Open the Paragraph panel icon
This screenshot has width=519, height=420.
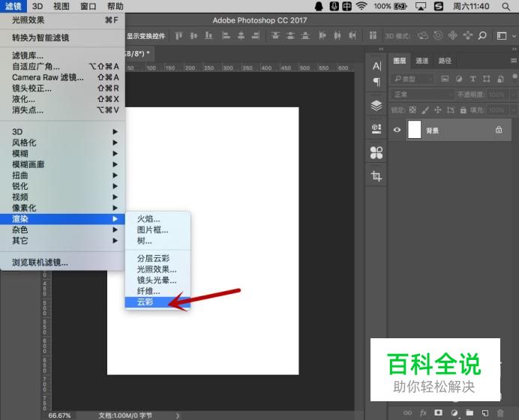pyautogui.click(x=376, y=82)
